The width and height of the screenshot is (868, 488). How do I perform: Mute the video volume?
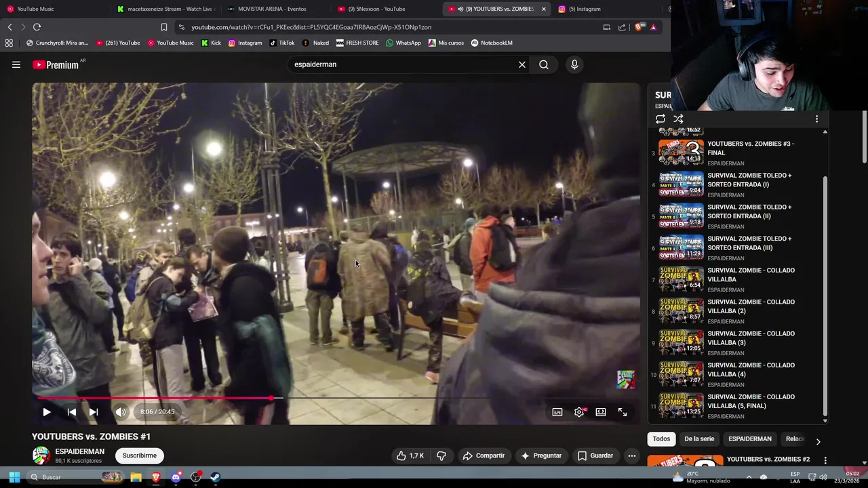[x=121, y=412]
